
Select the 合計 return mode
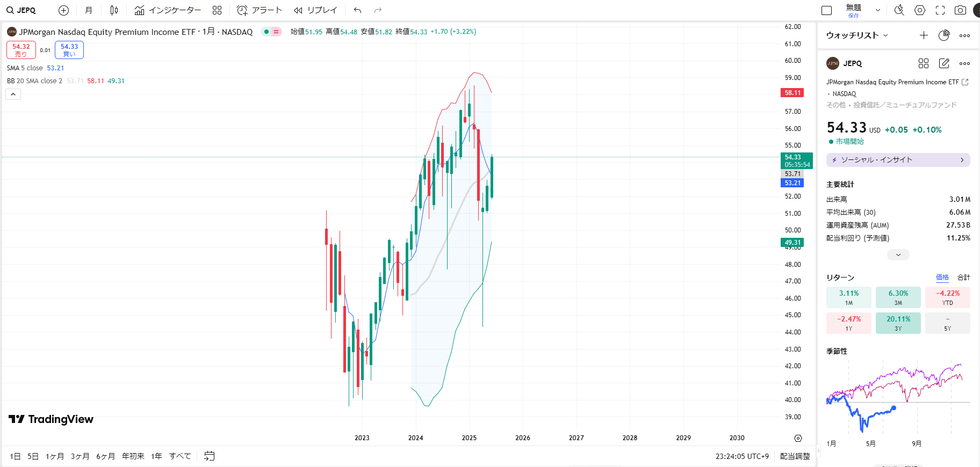tap(963, 278)
